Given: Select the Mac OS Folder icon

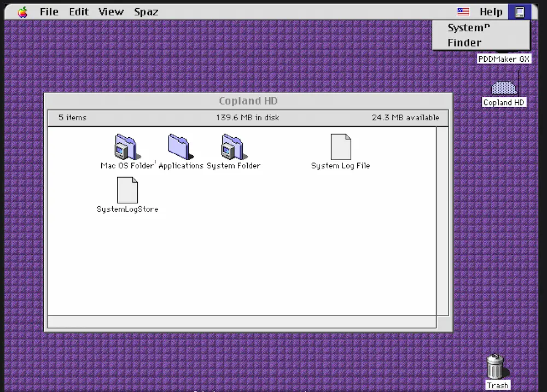Looking at the screenshot, I should click(127, 147).
